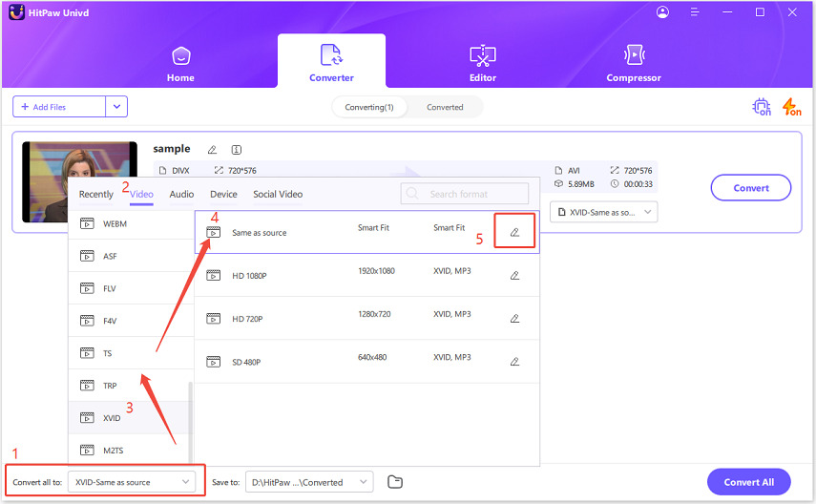The height and width of the screenshot is (504, 816).
Task: Choose XVID from the format list
Action: (128, 418)
